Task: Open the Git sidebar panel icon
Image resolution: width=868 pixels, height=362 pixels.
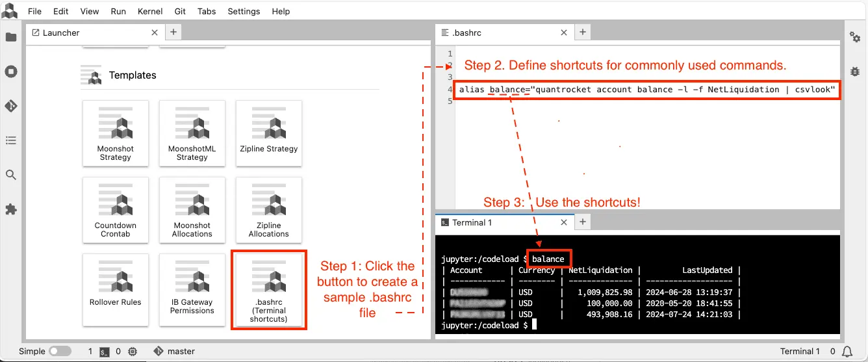Action: (x=11, y=106)
